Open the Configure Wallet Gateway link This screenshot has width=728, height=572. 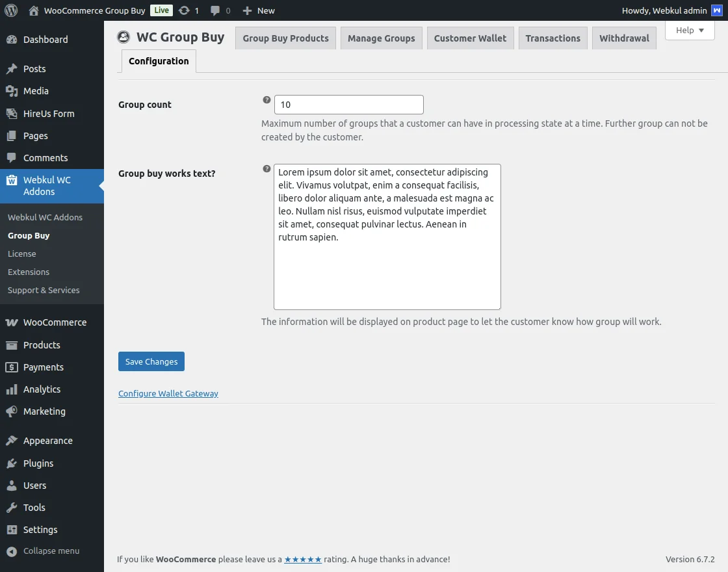pyautogui.click(x=168, y=393)
